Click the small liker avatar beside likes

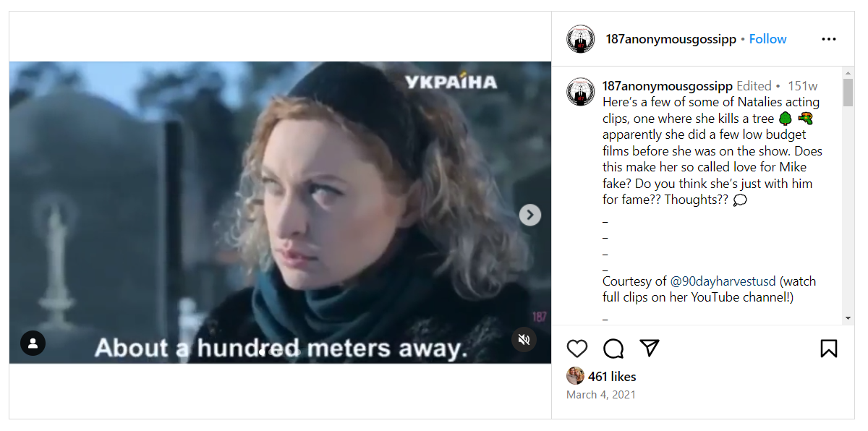point(576,376)
